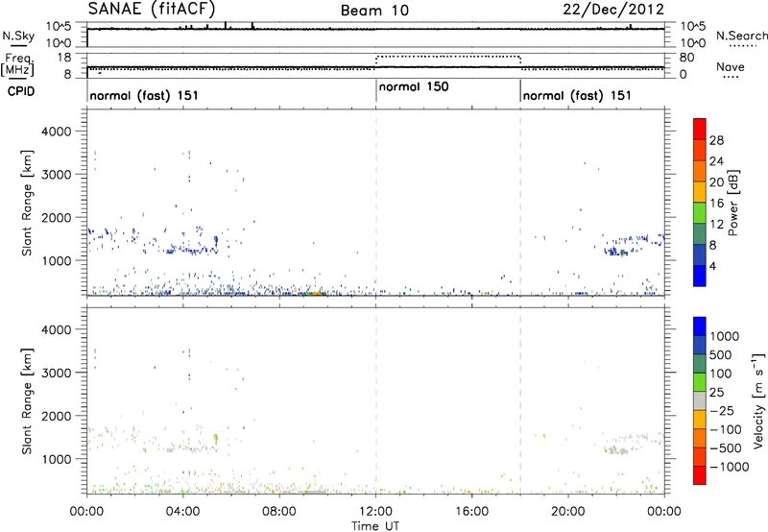Click the 28 tick on Power colorbar
Screen dimensions: 768x532
pos(716,140)
